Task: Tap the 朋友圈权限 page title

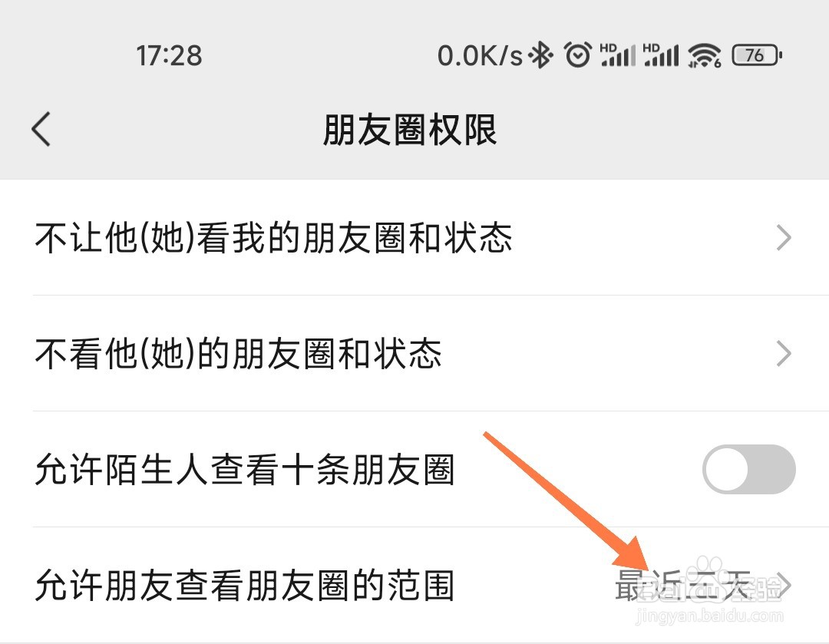Action: pyautogui.click(x=410, y=130)
